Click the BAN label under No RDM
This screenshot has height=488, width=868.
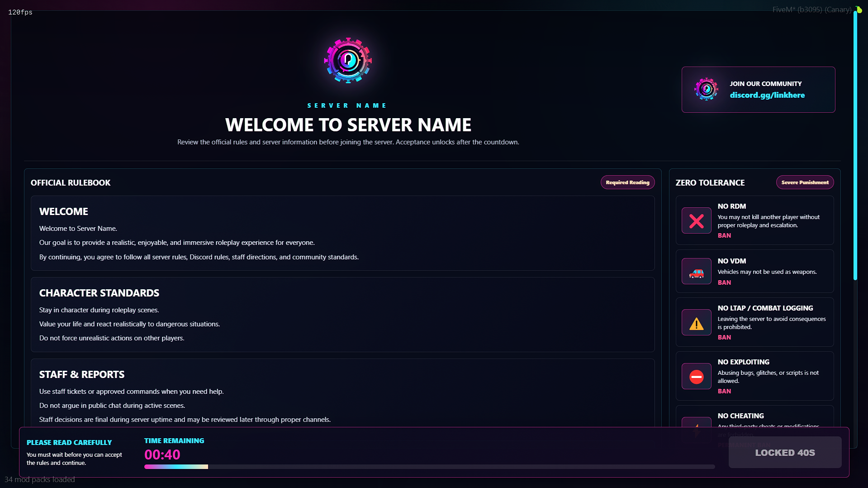point(724,235)
